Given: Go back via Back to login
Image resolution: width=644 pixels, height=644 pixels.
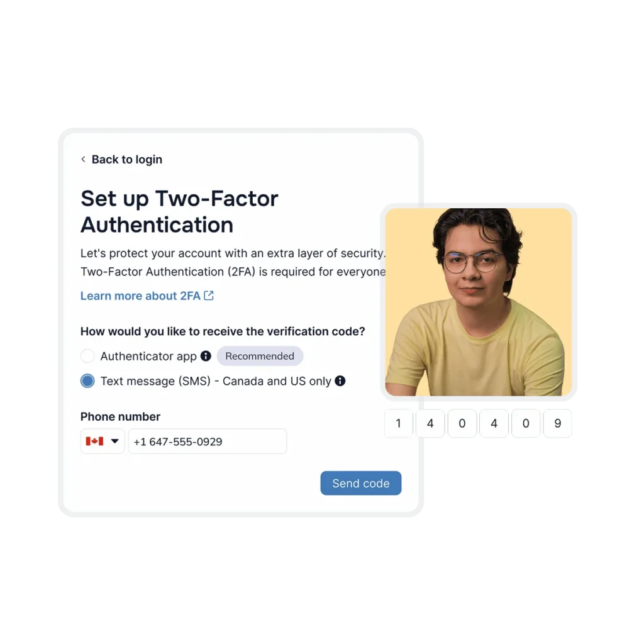Looking at the screenshot, I should (x=126, y=159).
